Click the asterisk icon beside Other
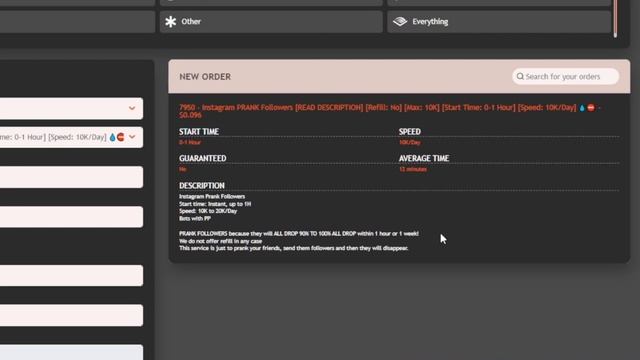The image size is (640, 360). point(171,22)
